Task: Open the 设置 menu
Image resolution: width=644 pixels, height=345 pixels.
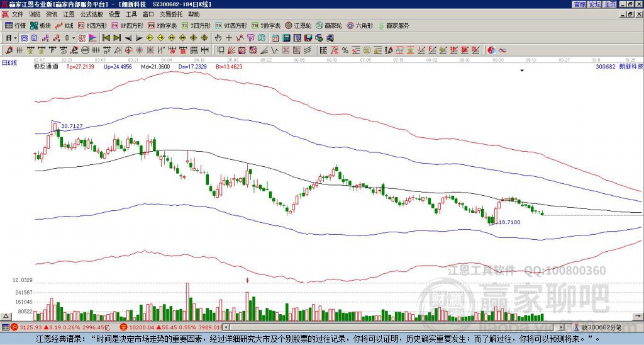Action: pos(114,14)
